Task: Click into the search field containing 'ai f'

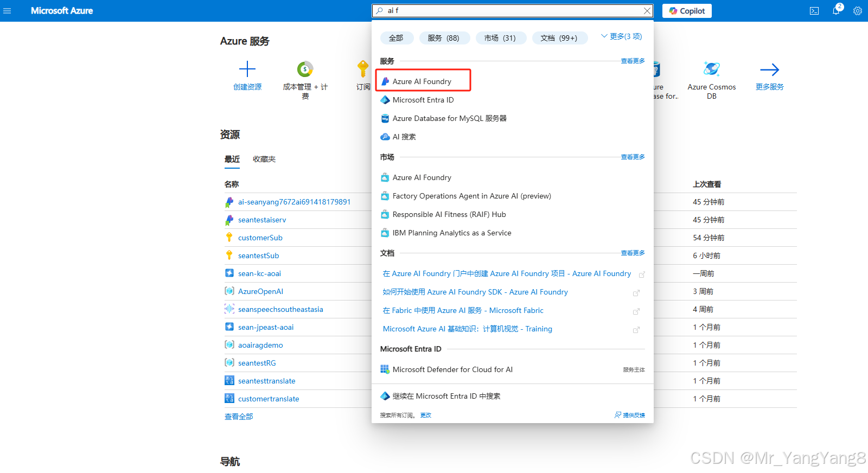Action: click(513, 11)
